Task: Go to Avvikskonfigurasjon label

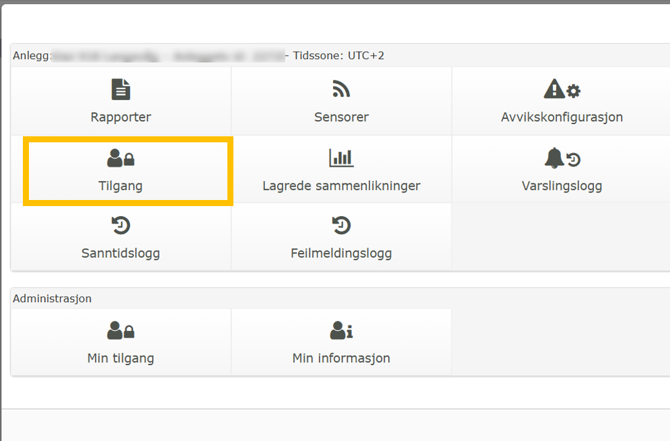Action: tap(561, 117)
